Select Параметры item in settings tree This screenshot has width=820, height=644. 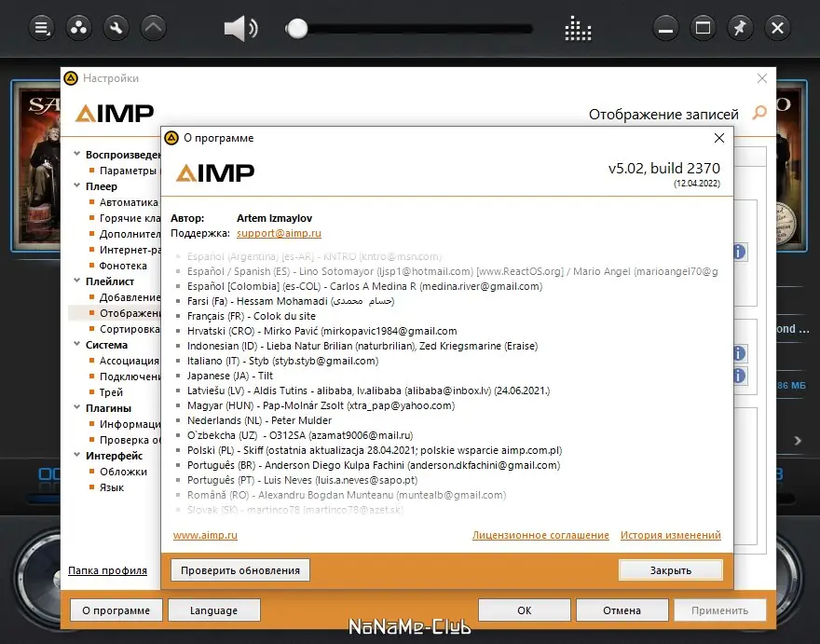(128, 171)
